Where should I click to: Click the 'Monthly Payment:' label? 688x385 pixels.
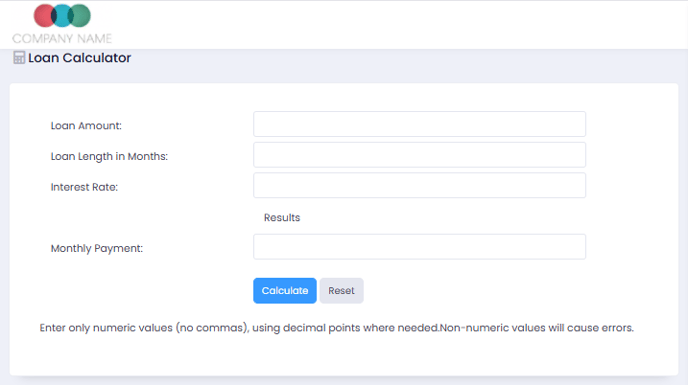pos(97,248)
